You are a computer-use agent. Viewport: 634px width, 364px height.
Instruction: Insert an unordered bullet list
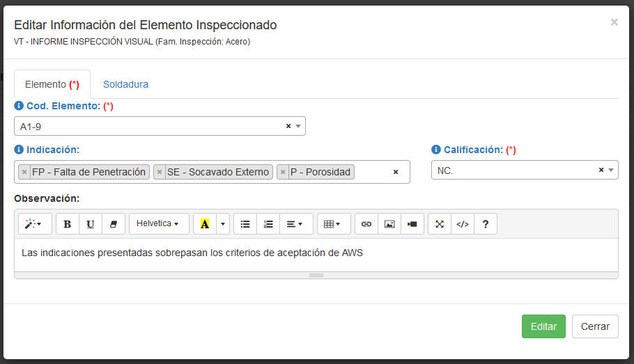245,224
